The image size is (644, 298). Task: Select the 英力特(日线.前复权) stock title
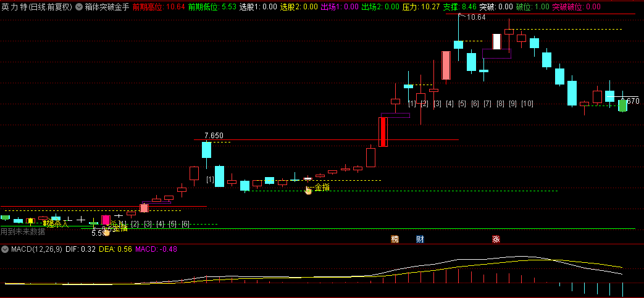(x=36, y=7)
